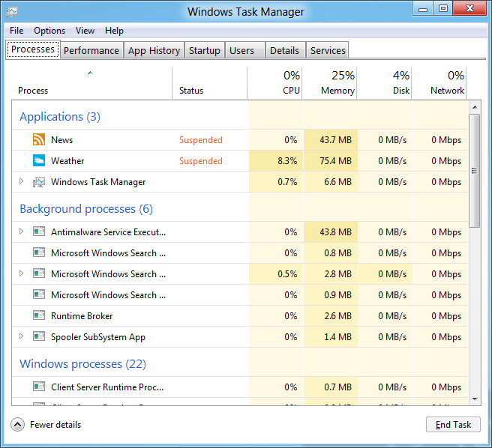The width and height of the screenshot is (492, 448).
Task: Click the News app RSS icon
Action: (39, 139)
